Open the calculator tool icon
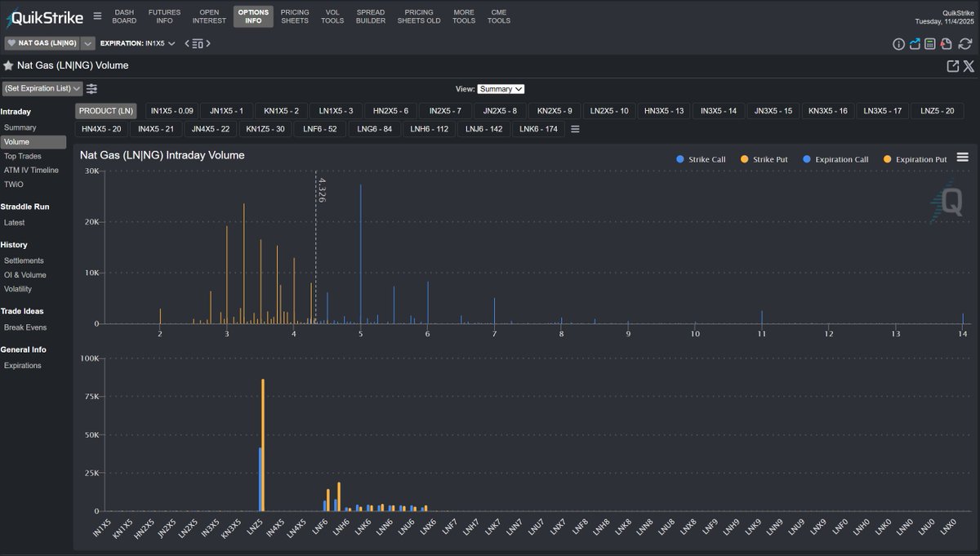Screen dimensions: 980x556 click(930, 44)
